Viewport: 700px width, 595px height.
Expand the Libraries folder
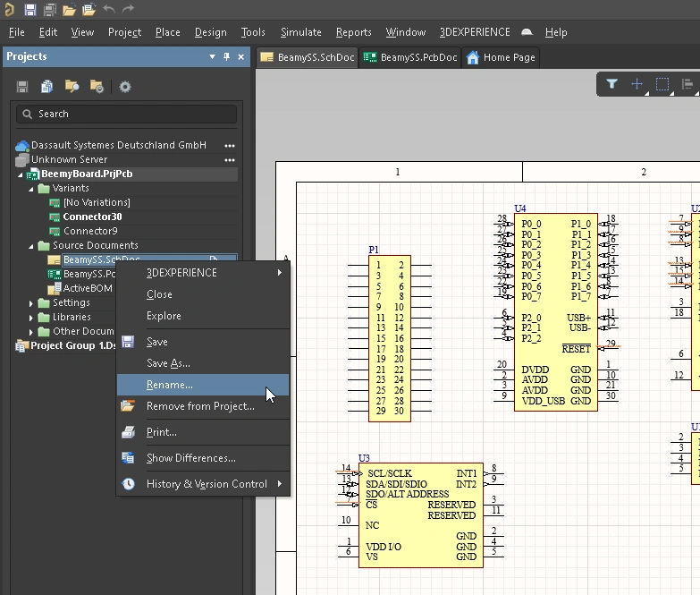click(x=30, y=318)
